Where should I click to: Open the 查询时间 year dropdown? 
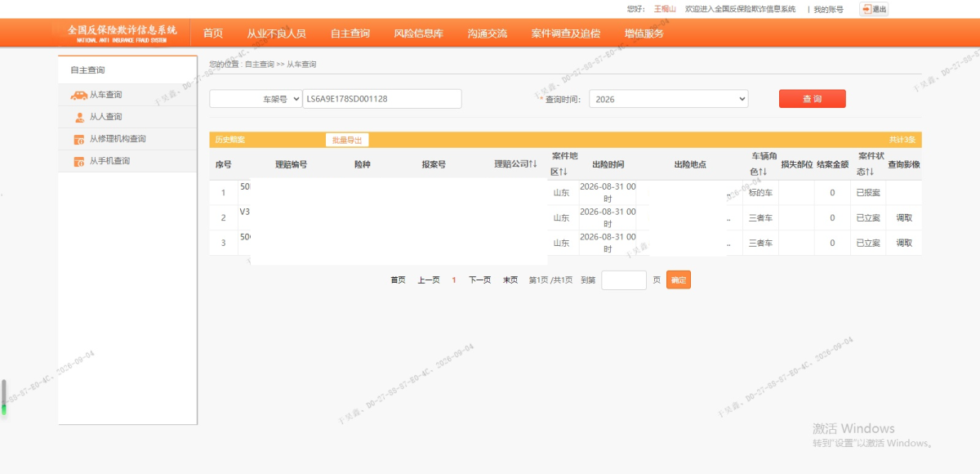pyautogui.click(x=668, y=99)
